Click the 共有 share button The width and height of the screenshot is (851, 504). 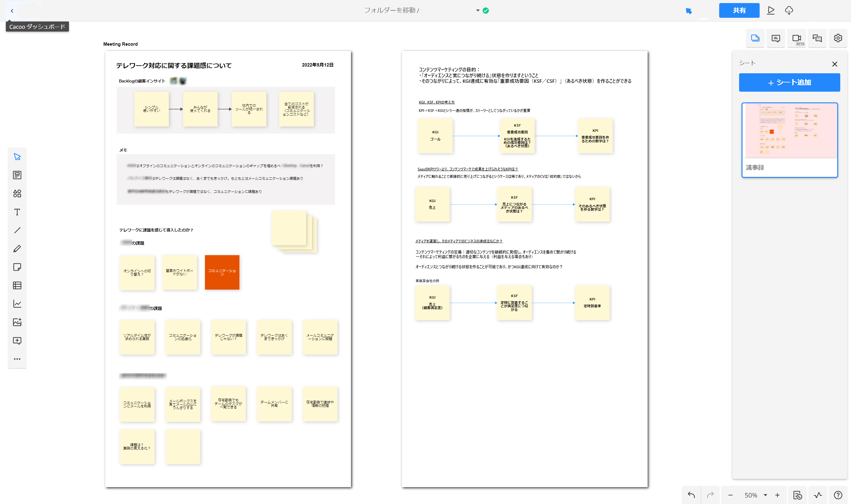739,10
